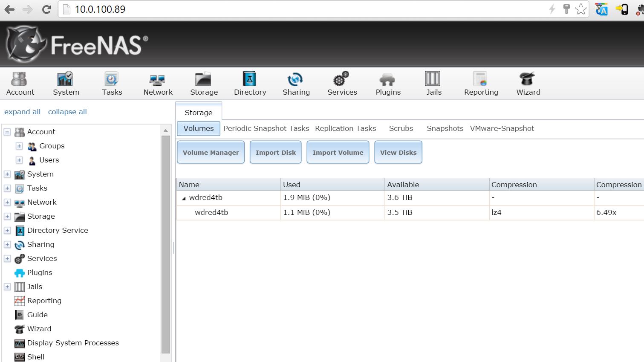Select the Plugins toolbar icon
The height and width of the screenshot is (362, 644).
(387, 79)
